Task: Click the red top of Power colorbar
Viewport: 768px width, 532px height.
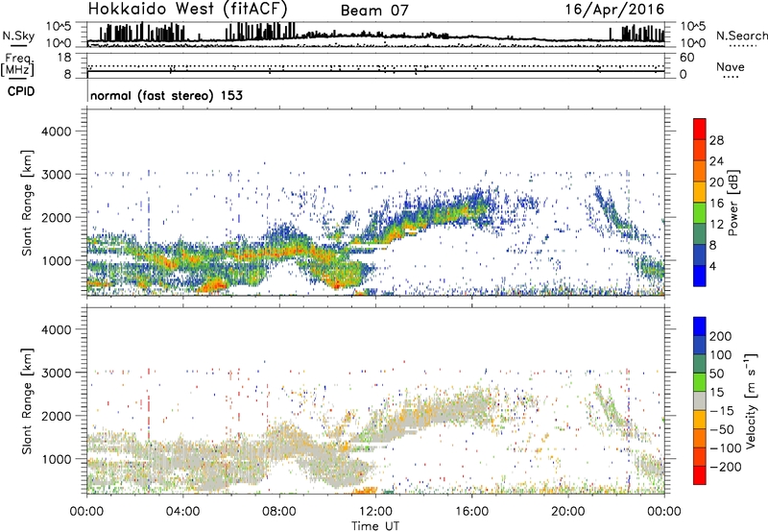Action: point(700,129)
